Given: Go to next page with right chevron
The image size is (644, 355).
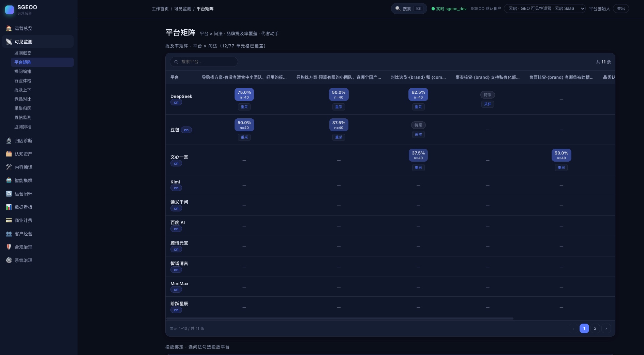Looking at the screenshot, I should [x=606, y=328].
